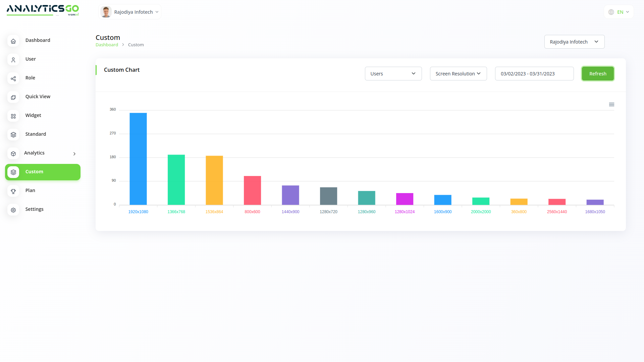Open the Users metric dropdown

tap(393, 74)
